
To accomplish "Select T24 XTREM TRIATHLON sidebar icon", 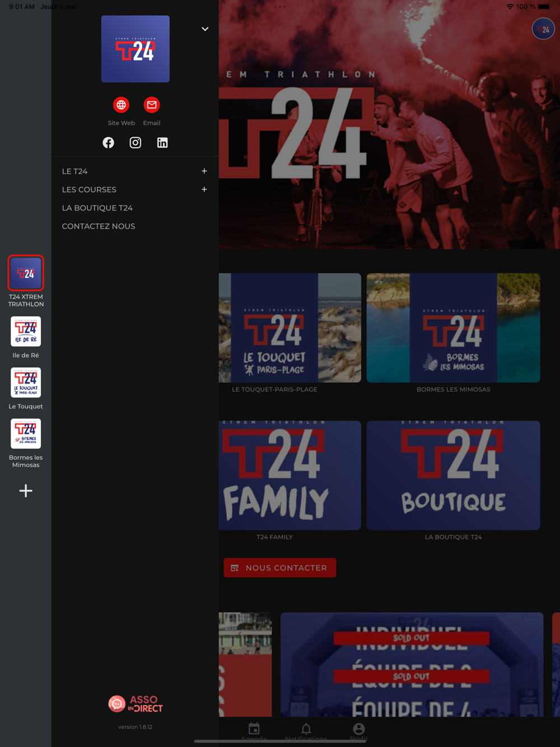I will (26, 273).
